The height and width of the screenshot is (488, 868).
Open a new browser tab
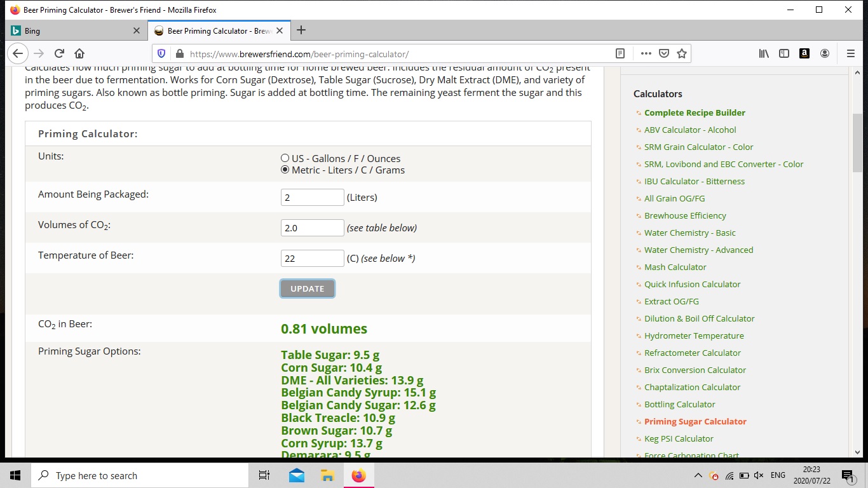tap(301, 30)
